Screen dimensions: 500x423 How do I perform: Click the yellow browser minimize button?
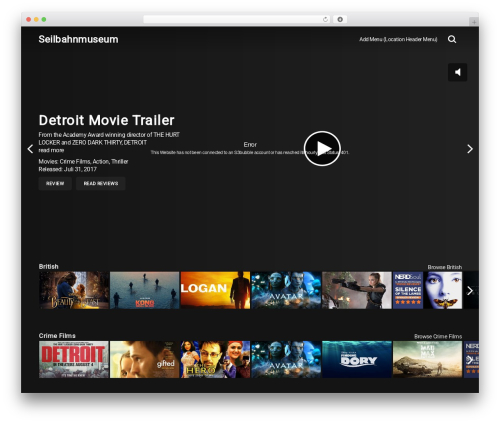[36, 19]
